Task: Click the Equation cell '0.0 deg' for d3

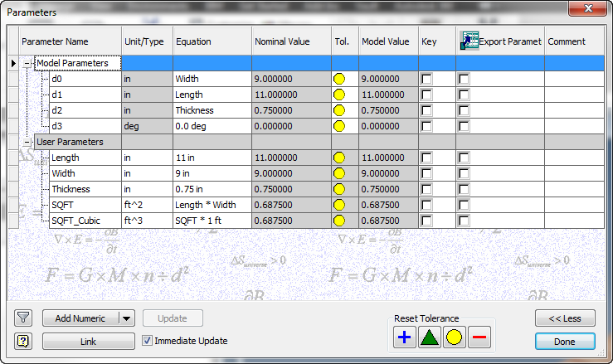Action: (x=212, y=126)
